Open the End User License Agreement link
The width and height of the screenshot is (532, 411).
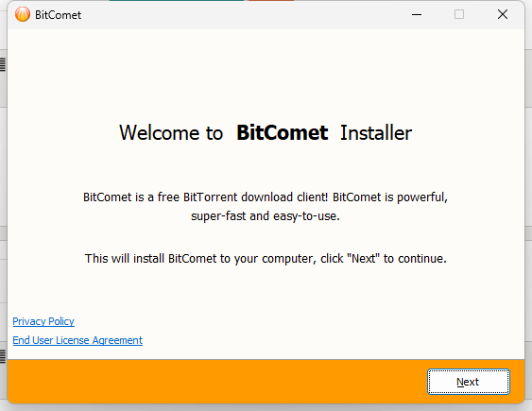pyautogui.click(x=77, y=340)
